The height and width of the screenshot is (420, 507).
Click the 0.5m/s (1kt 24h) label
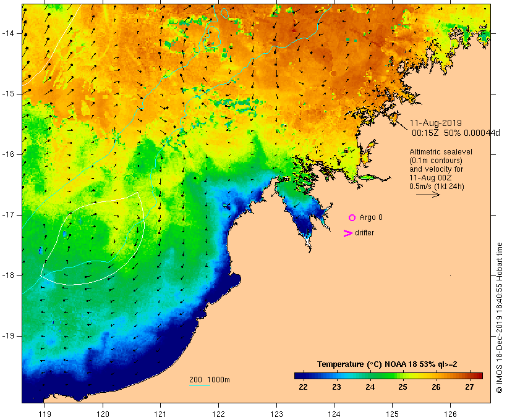[x=437, y=187]
